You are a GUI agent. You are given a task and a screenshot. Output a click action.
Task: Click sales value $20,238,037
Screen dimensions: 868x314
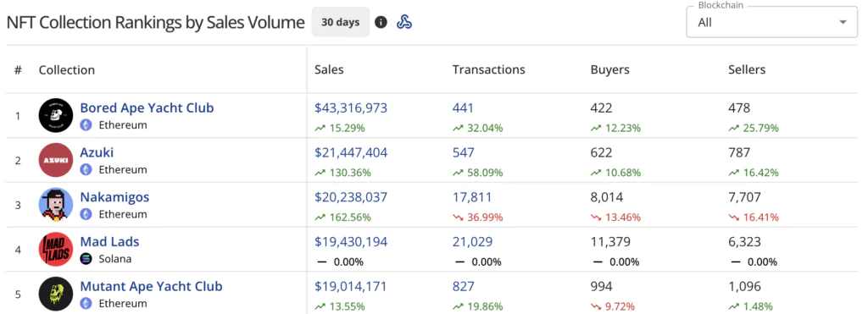pyautogui.click(x=351, y=197)
